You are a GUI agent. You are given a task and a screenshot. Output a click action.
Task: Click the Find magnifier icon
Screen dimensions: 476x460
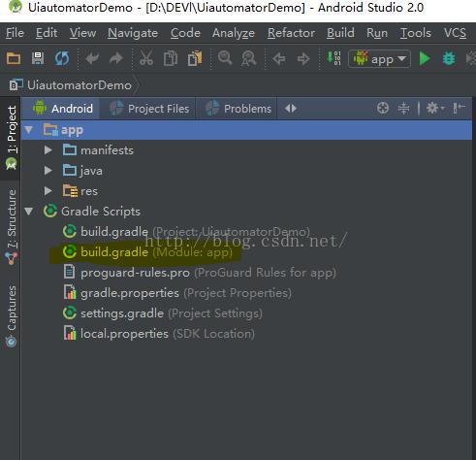(225, 58)
